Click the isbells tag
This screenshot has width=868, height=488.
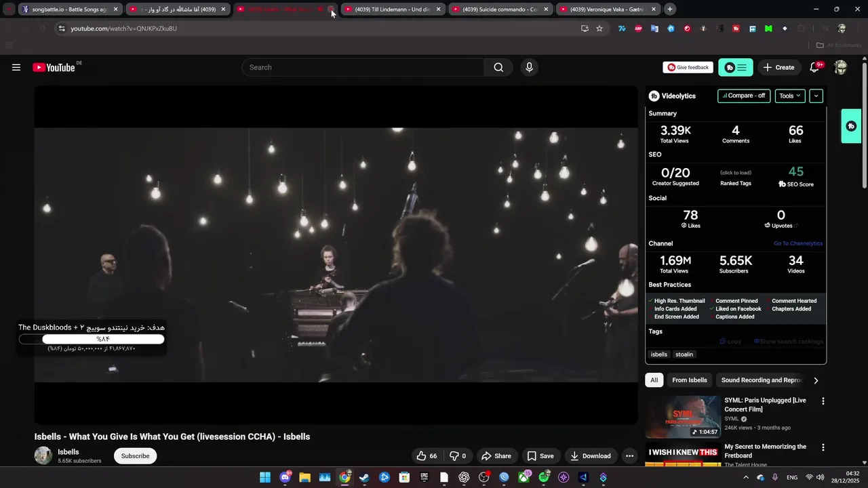659,354
